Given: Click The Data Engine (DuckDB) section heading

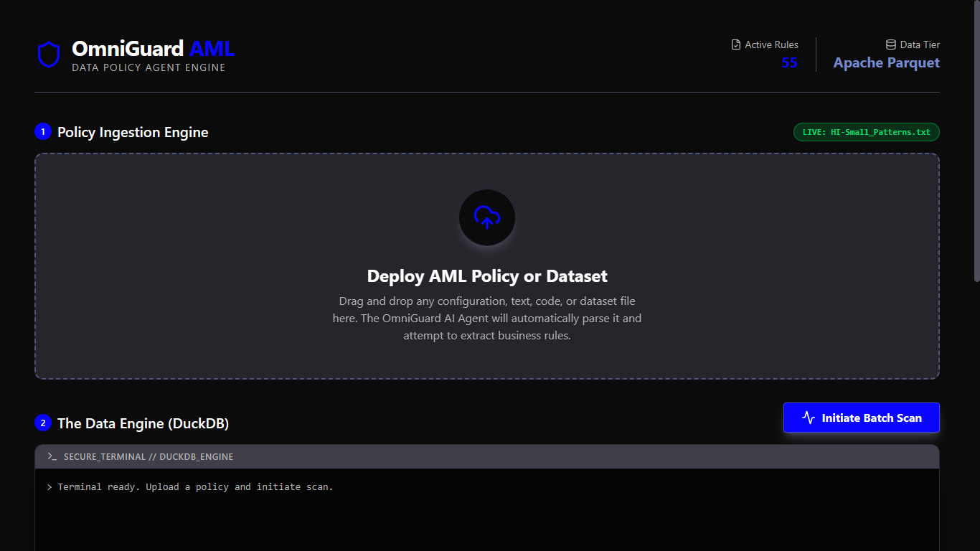Looking at the screenshot, I should [x=143, y=423].
